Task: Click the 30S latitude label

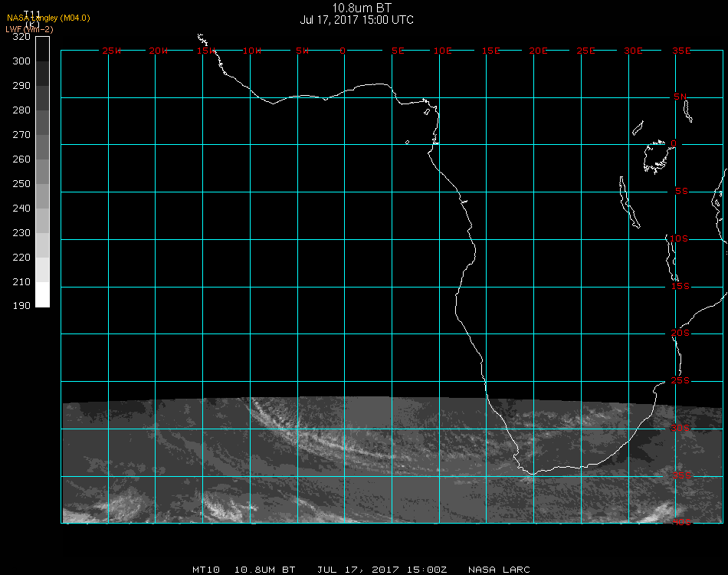Action: coord(680,428)
